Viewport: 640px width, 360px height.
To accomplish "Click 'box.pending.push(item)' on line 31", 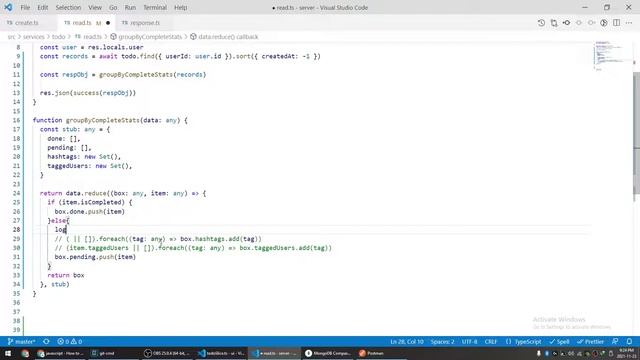I will coord(95,257).
